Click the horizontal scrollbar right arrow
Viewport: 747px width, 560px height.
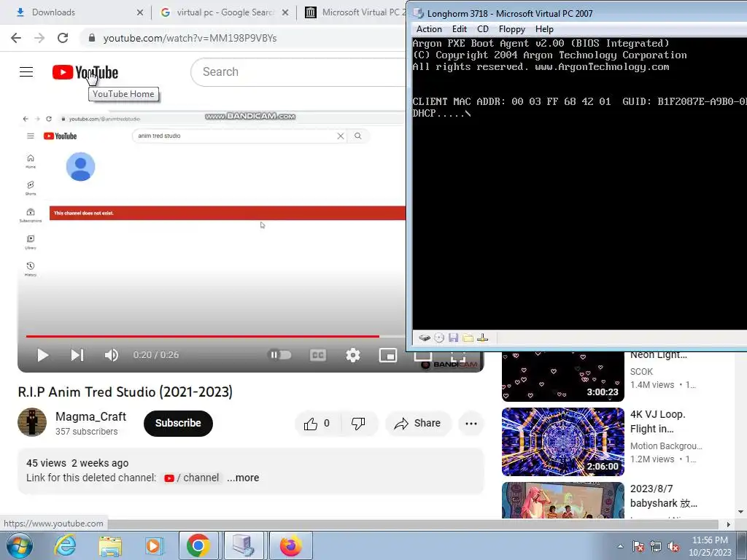[x=728, y=524]
